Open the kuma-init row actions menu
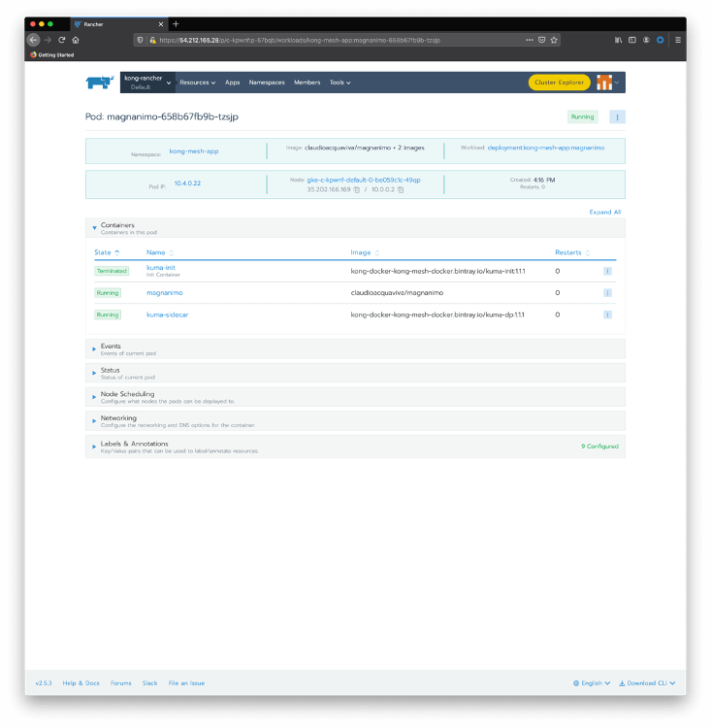 point(607,271)
